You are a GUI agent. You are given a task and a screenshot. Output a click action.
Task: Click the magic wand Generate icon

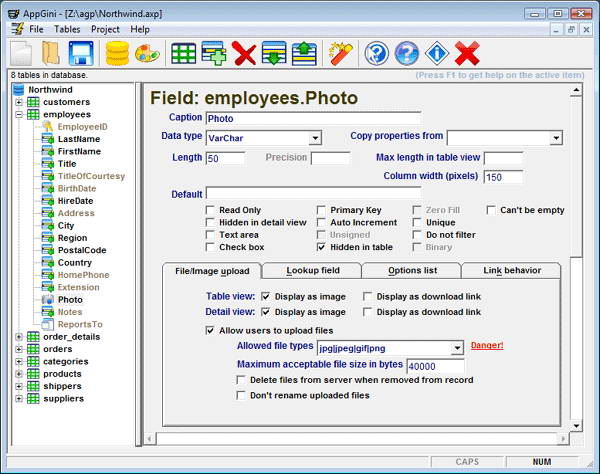[x=341, y=54]
